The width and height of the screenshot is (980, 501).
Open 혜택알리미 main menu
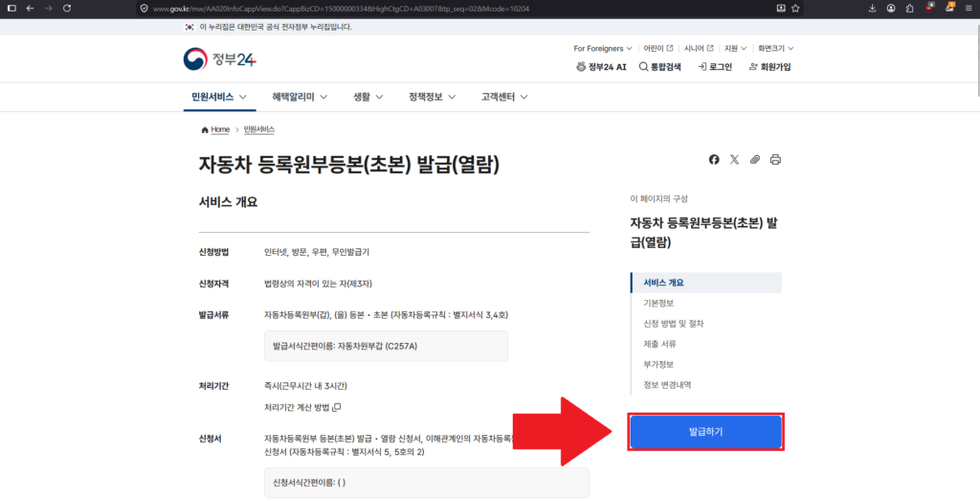click(300, 97)
